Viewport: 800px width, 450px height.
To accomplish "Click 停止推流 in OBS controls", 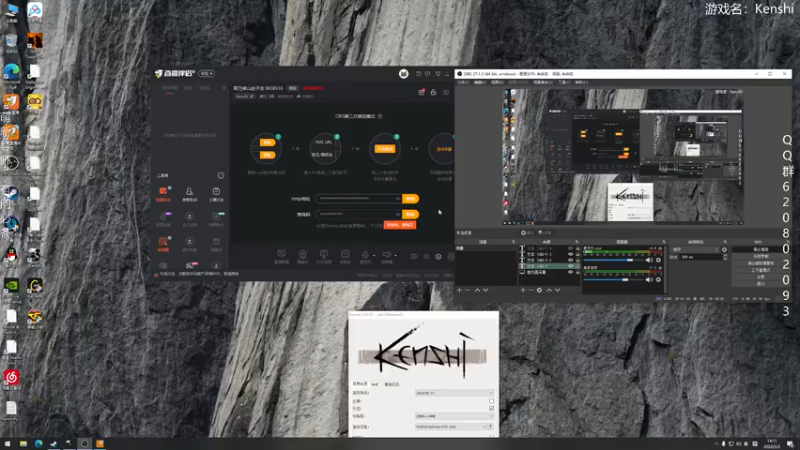I will 760,249.
